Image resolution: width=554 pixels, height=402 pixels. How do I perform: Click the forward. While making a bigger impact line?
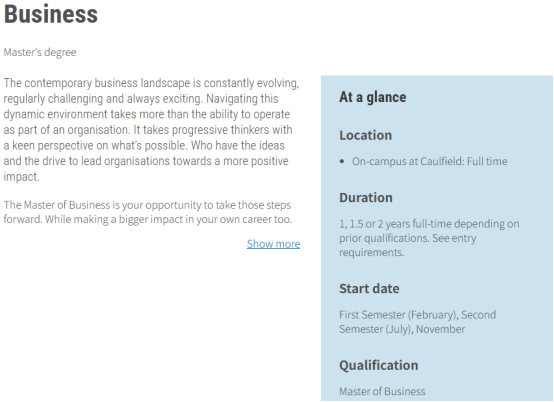pos(148,219)
